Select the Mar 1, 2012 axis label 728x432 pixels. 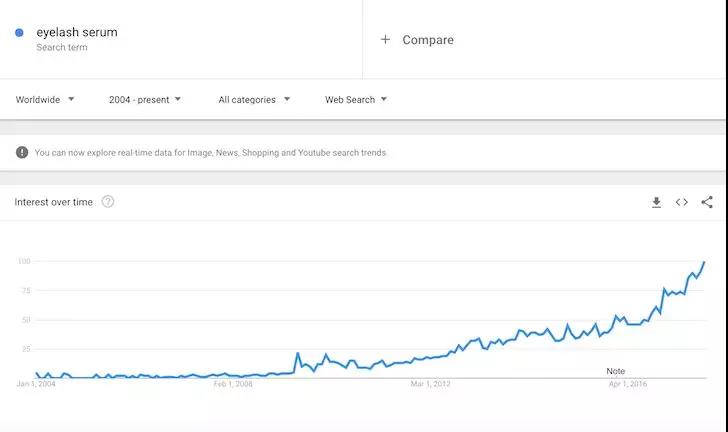click(x=430, y=384)
